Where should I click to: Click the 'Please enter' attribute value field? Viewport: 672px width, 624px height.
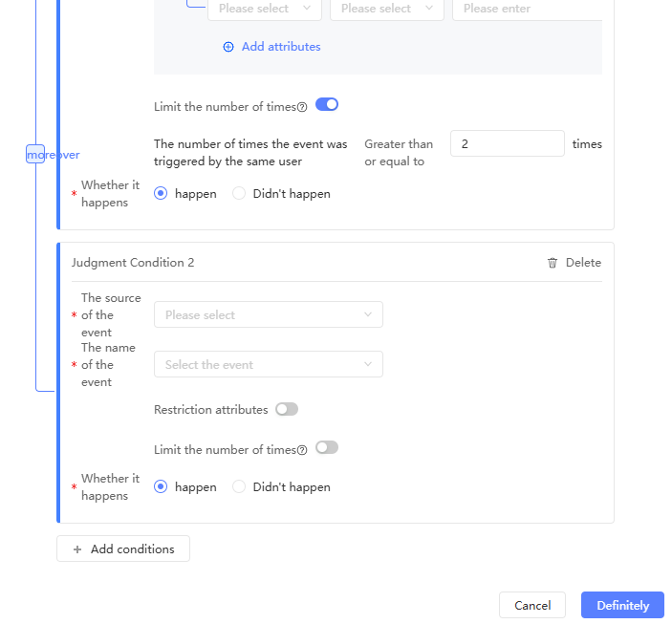pos(527,9)
